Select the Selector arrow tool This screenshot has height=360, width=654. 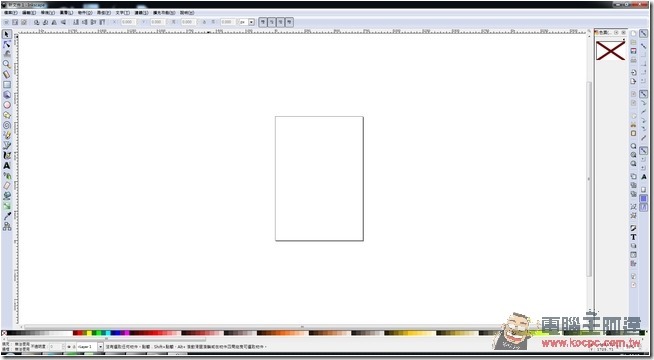(7, 34)
